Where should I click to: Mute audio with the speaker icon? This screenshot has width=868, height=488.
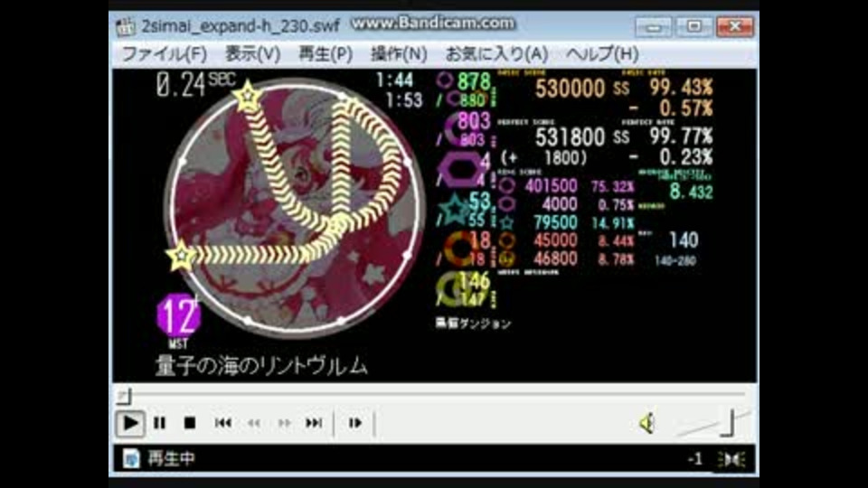pos(647,423)
